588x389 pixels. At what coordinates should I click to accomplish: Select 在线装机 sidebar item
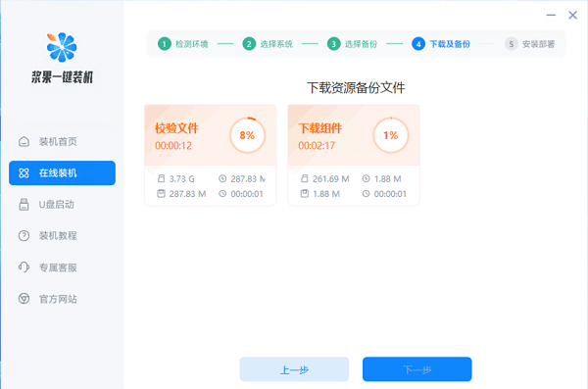coord(62,172)
